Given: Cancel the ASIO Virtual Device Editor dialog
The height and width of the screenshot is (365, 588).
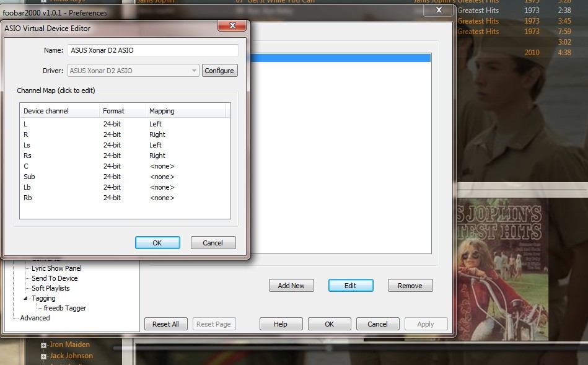Looking at the screenshot, I should pos(213,243).
